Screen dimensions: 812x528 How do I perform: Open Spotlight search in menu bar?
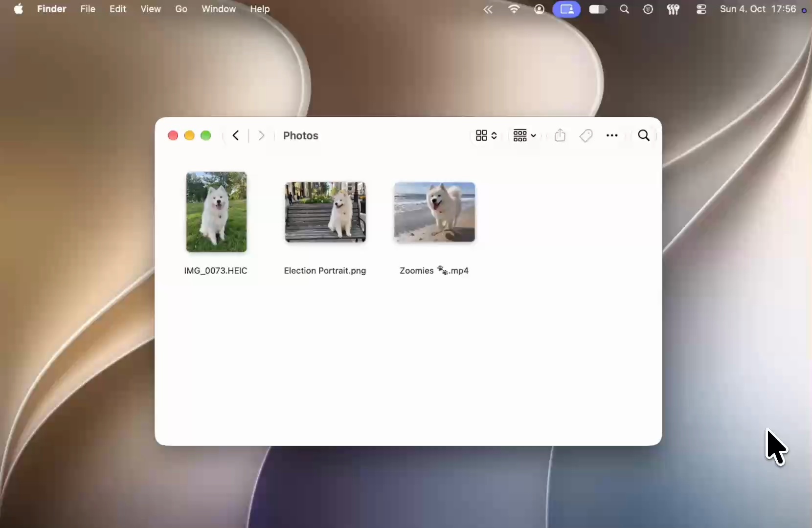[624, 9]
